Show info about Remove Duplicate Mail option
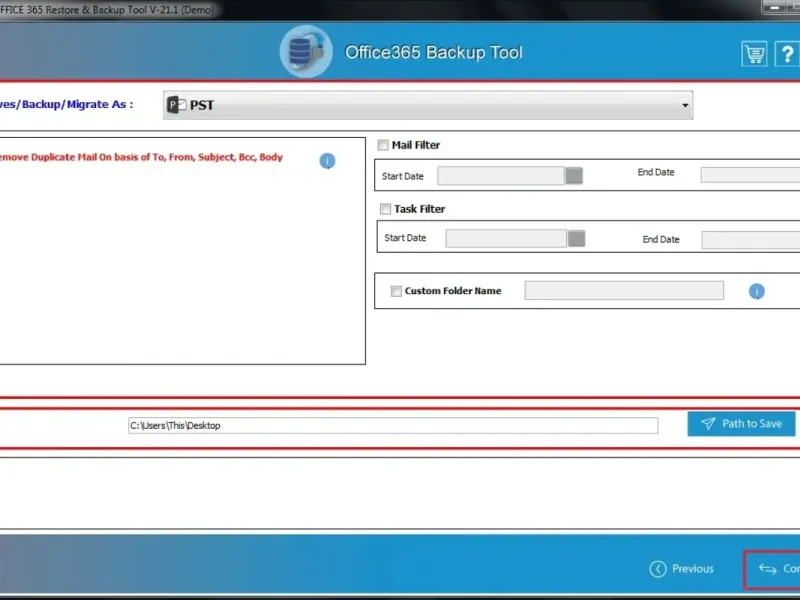This screenshot has height=600, width=800. pos(328,161)
